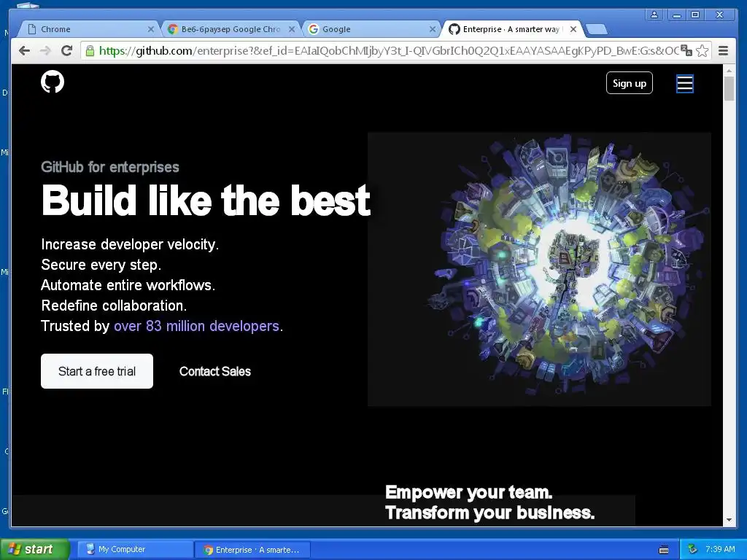
Task: Click the green padlock security icon
Action: point(90,50)
